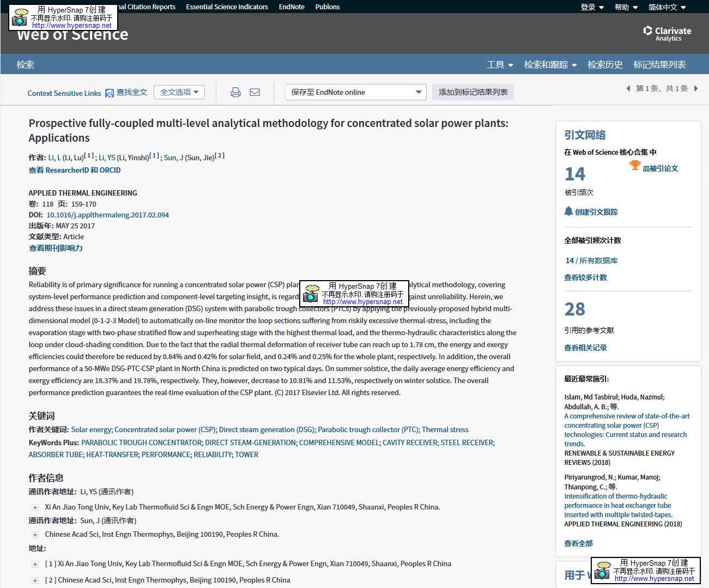Click the 14 times cited count
The width and height of the screenshot is (709, 588).
(x=575, y=174)
